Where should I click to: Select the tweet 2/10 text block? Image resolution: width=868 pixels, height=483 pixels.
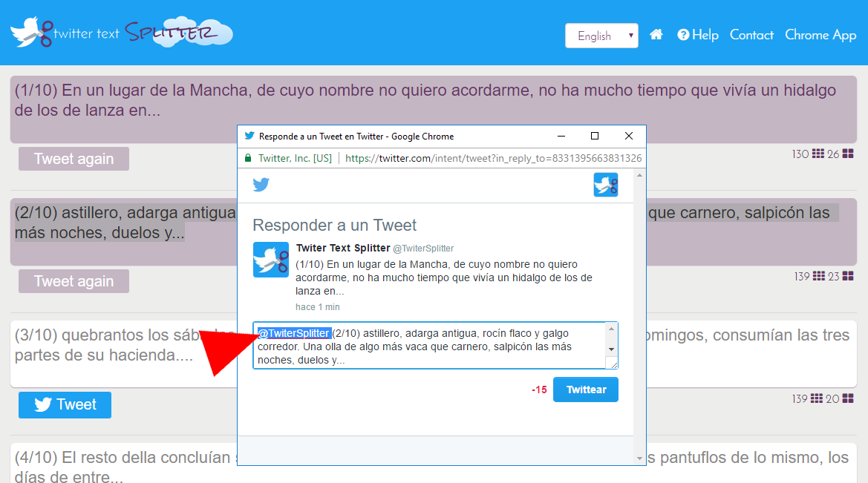(434, 231)
